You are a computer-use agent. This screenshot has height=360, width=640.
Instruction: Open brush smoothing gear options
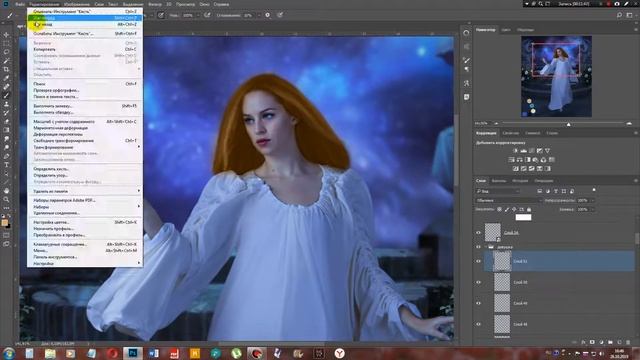point(267,15)
